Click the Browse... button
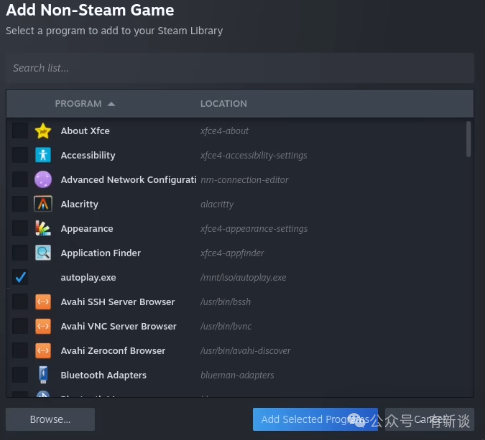 pos(50,419)
